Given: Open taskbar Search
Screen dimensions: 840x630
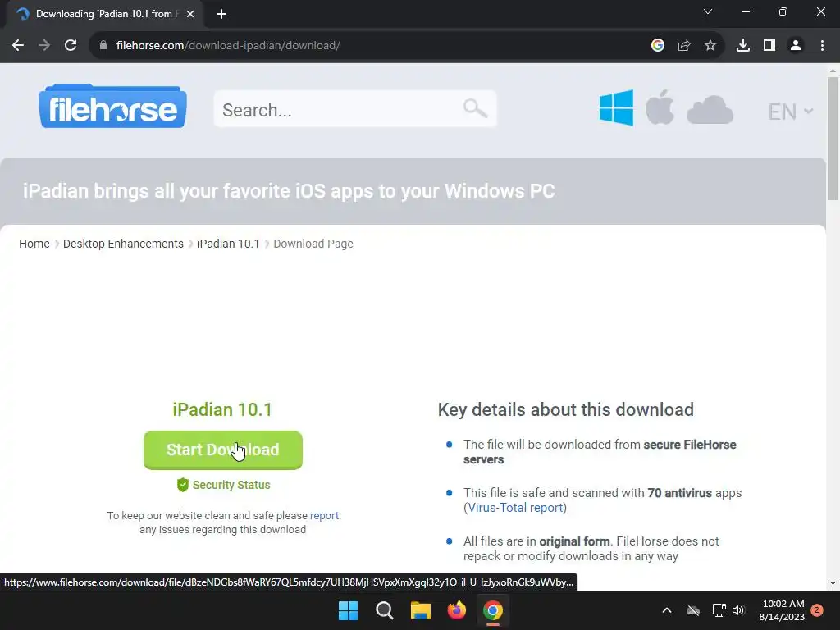Looking at the screenshot, I should pos(384,610).
